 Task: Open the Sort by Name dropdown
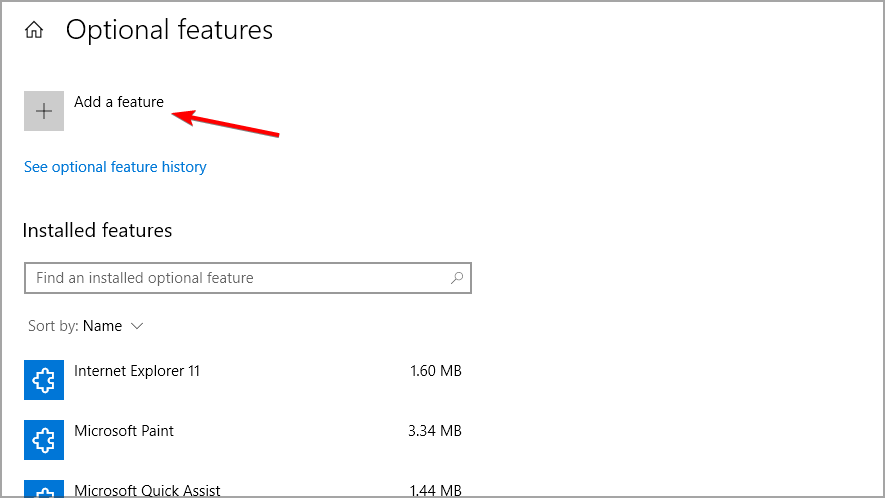102,326
